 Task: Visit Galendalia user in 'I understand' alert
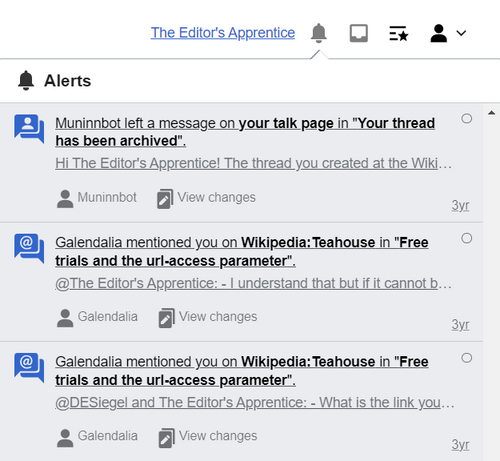coord(108,317)
